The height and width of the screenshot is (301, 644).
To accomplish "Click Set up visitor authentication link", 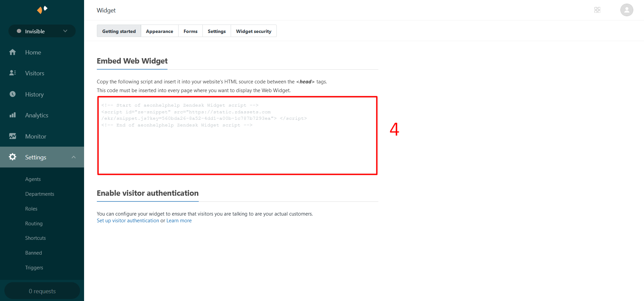I will 128,221.
